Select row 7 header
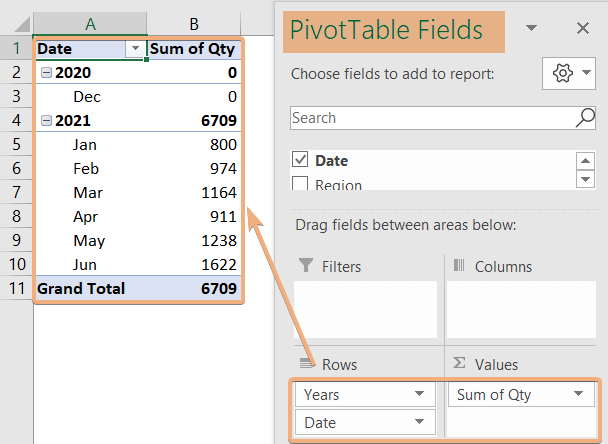Image resolution: width=608 pixels, height=444 pixels. [x=16, y=192]
